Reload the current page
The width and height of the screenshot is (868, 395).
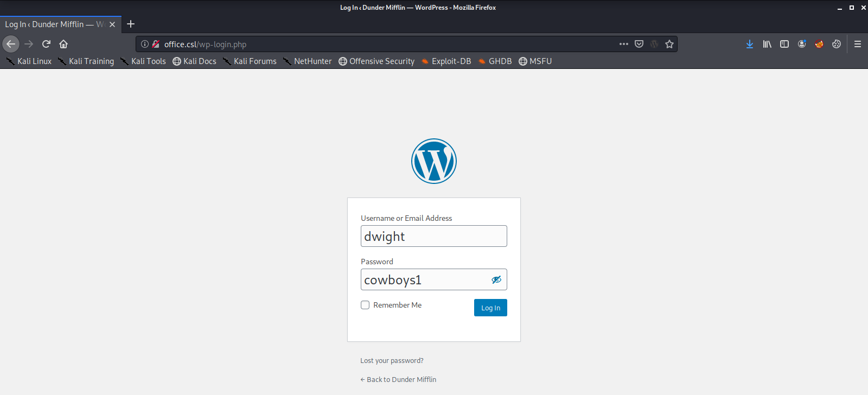click(x=47, y=44)
